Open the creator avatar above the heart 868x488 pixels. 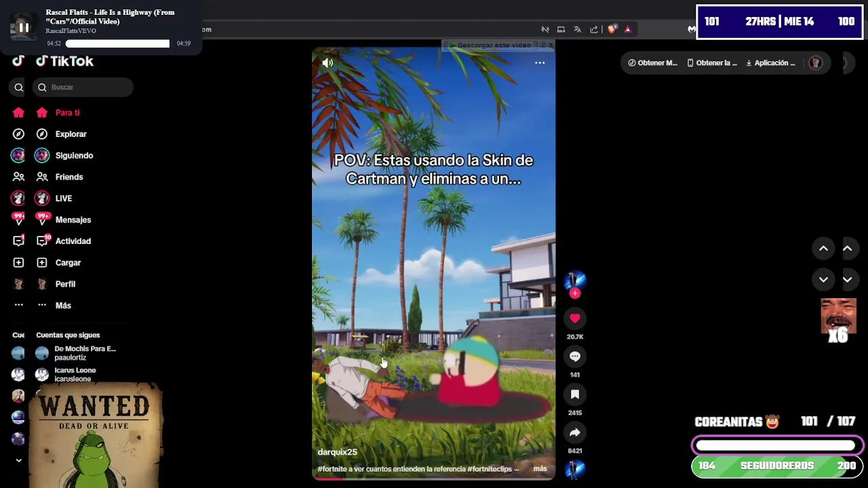click(x=575, y=280)
